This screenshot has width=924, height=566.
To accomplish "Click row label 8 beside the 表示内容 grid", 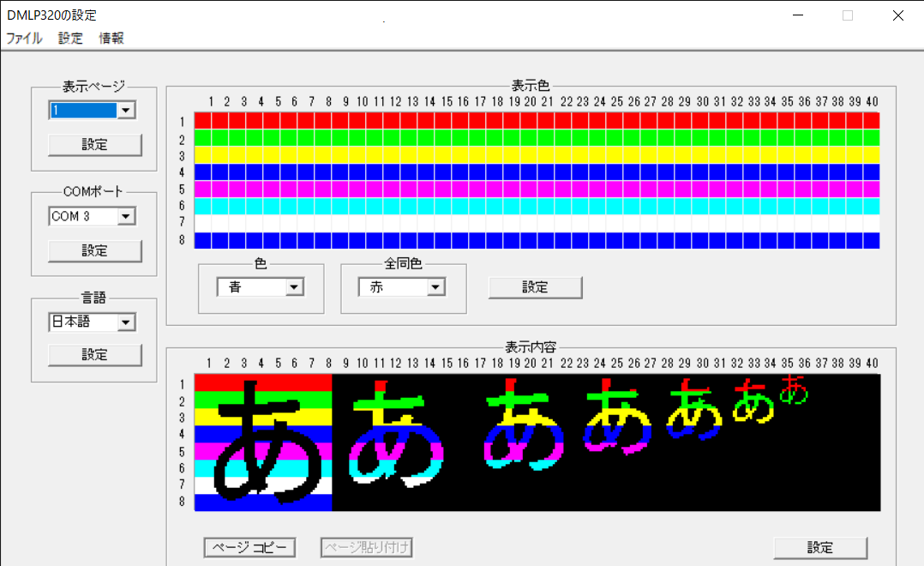I will 182,502.
